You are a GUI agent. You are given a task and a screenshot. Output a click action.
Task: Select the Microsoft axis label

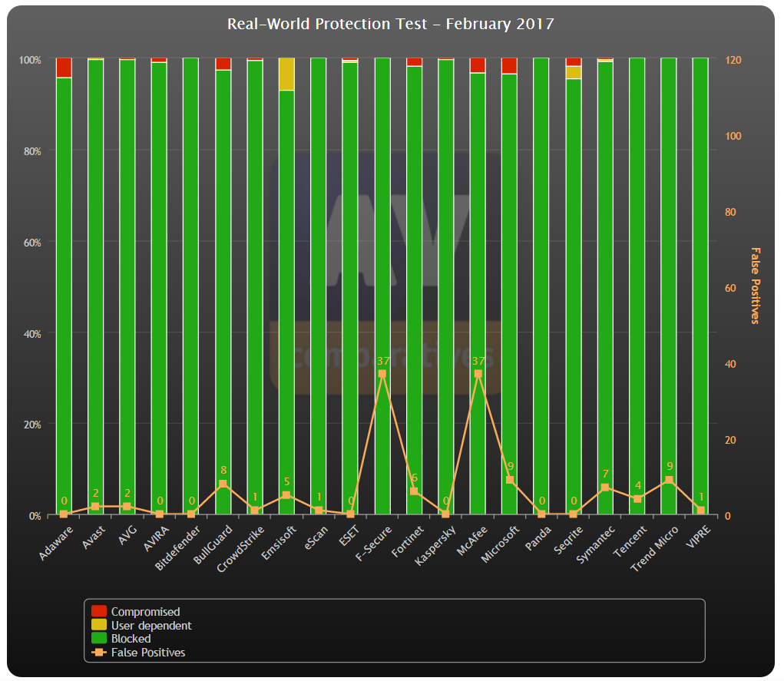500,544
